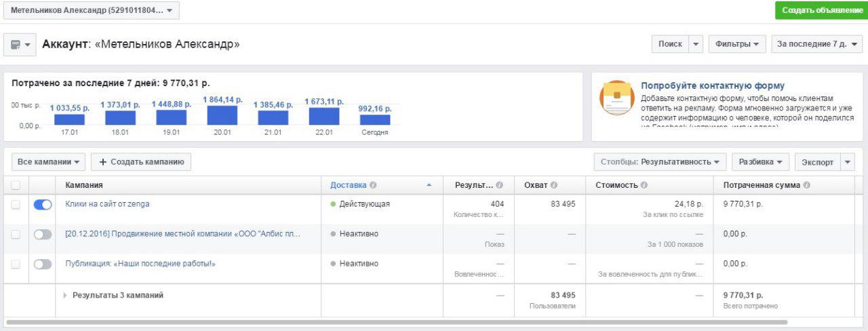
Task: Click the info icon beside Стоимость header
Action: tap(644, 185)
